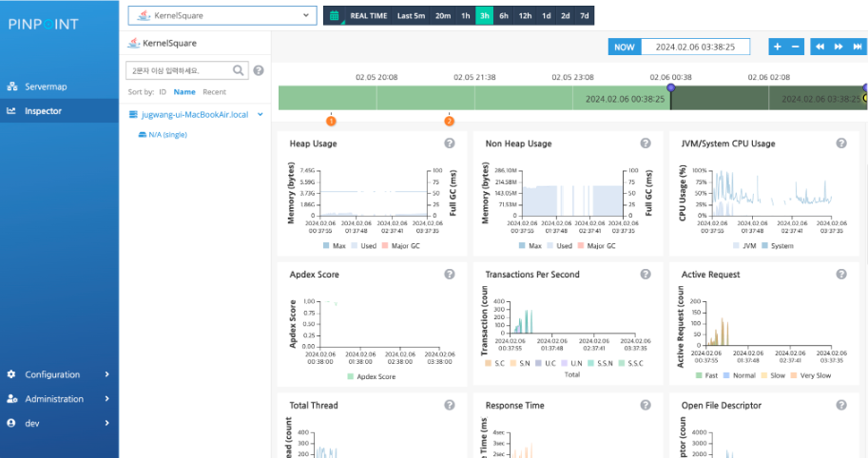868x458 pixels.
Task: Open Apdex Score help icon
Action: click(x=450, y=275)
